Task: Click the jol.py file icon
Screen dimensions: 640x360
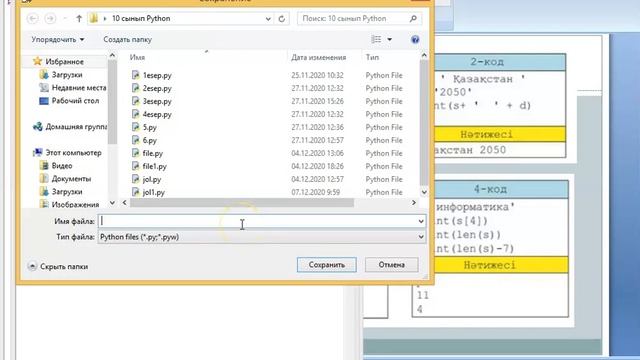Action: click(136, 179)
